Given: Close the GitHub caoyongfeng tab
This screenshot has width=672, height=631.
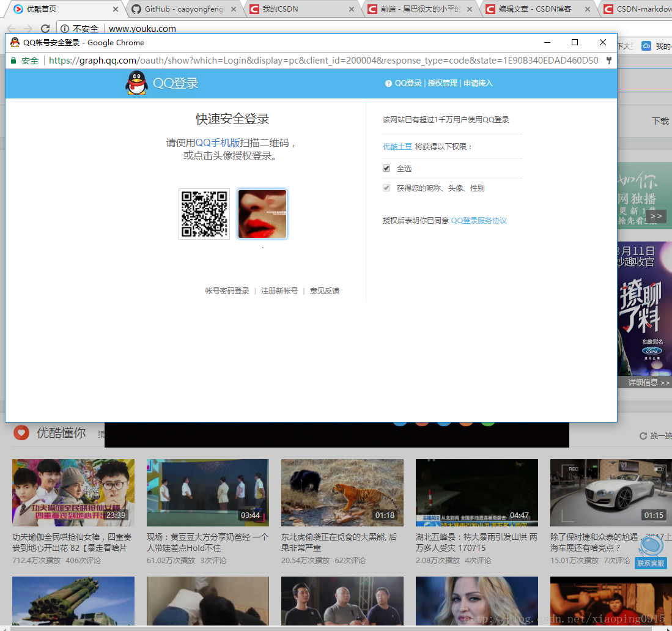Looking at the screenshot, I should pyautogui.click(x=233, y=9).
